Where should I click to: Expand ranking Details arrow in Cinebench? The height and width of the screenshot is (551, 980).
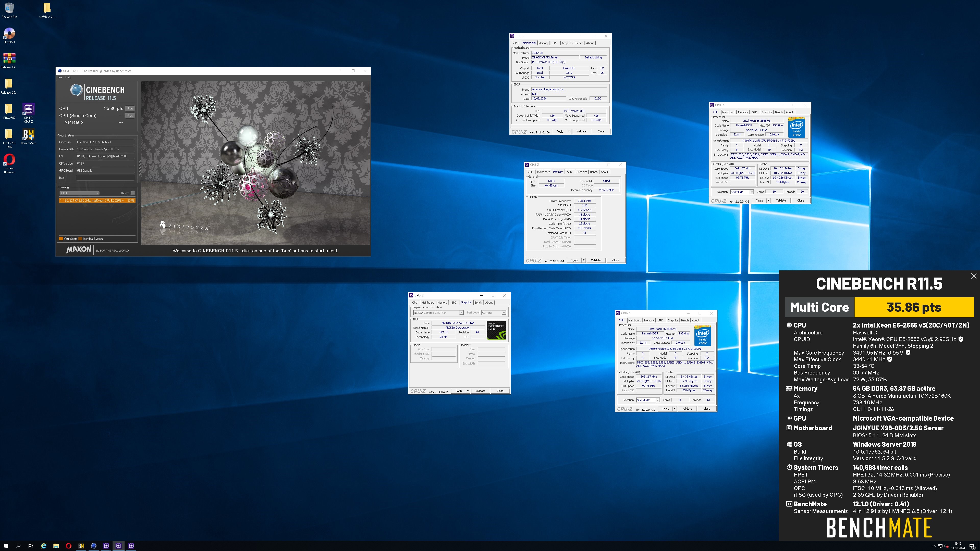(x=133, y=193)
